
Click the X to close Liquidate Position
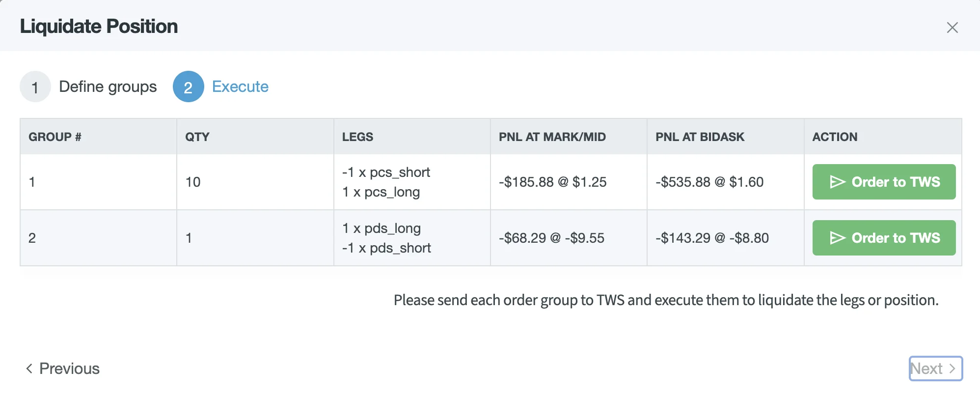[953, 28]
